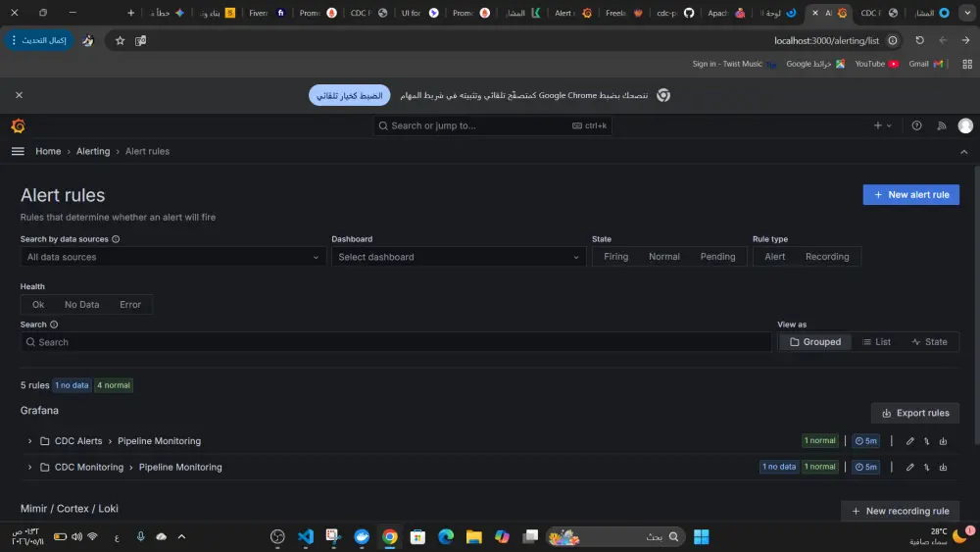Switch to the UI for browser tab
This screenshot has width=980, height=552.
tap(420, 13)
